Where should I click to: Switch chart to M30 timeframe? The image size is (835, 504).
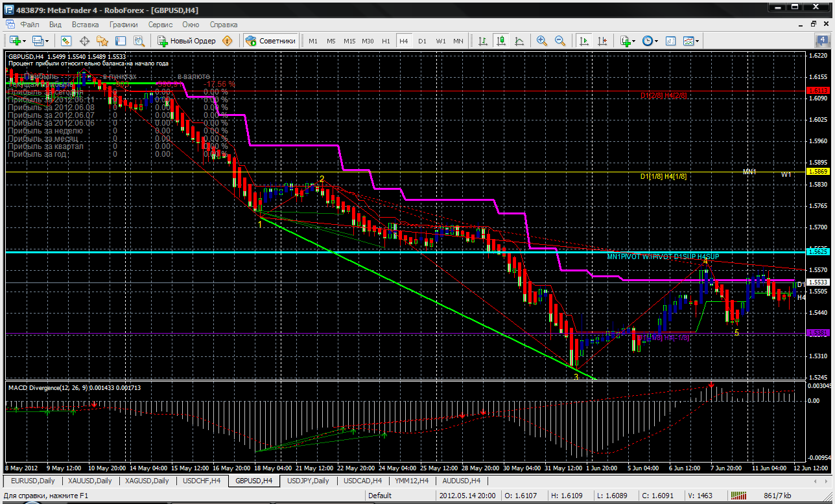point(368,41)
